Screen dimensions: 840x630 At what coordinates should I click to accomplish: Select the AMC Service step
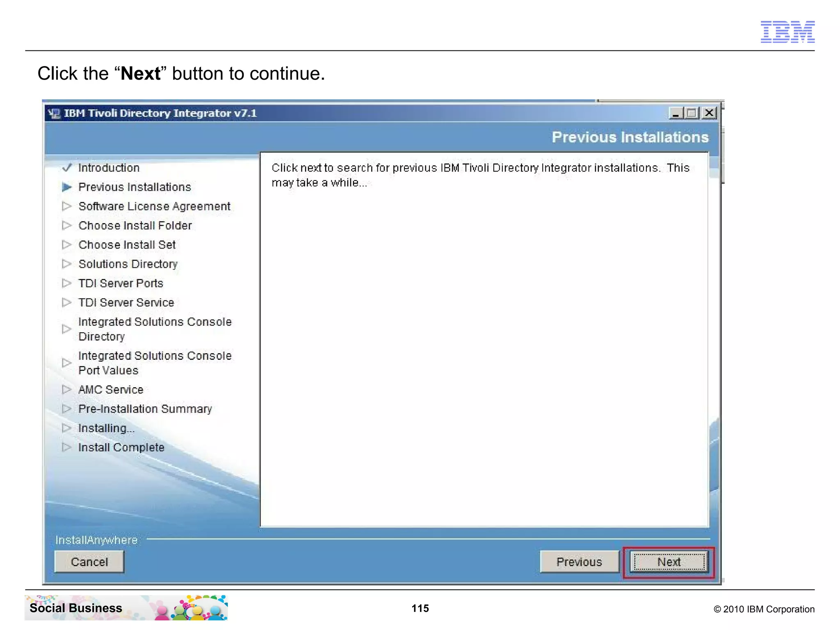click(111, 390)
